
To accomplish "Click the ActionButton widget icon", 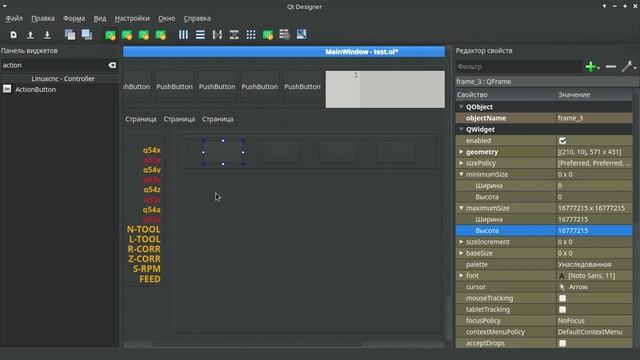I will (7, 89).
